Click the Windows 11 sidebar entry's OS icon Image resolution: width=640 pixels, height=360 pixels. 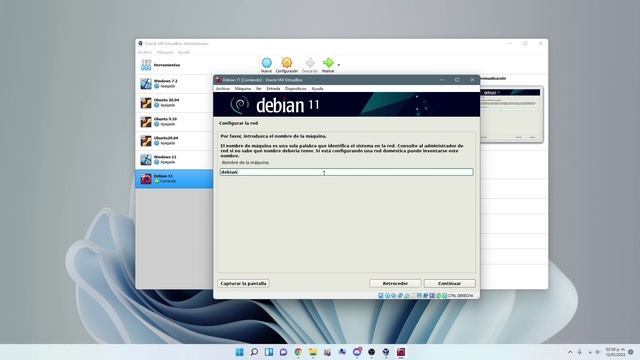click(146, 160)
